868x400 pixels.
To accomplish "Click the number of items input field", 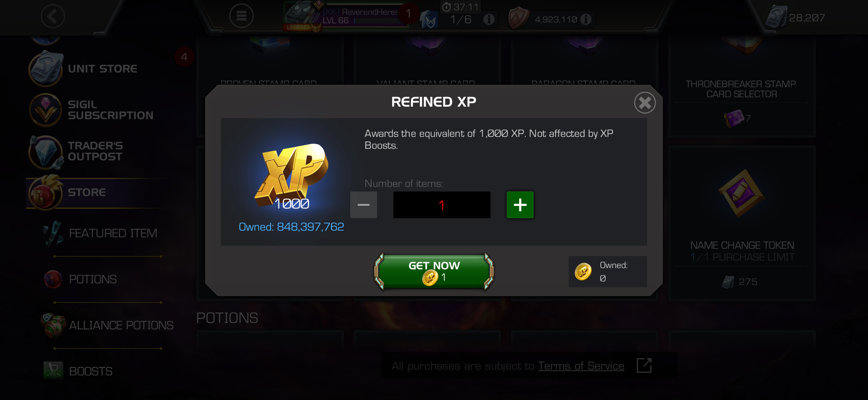I will (x=442, y=205).
